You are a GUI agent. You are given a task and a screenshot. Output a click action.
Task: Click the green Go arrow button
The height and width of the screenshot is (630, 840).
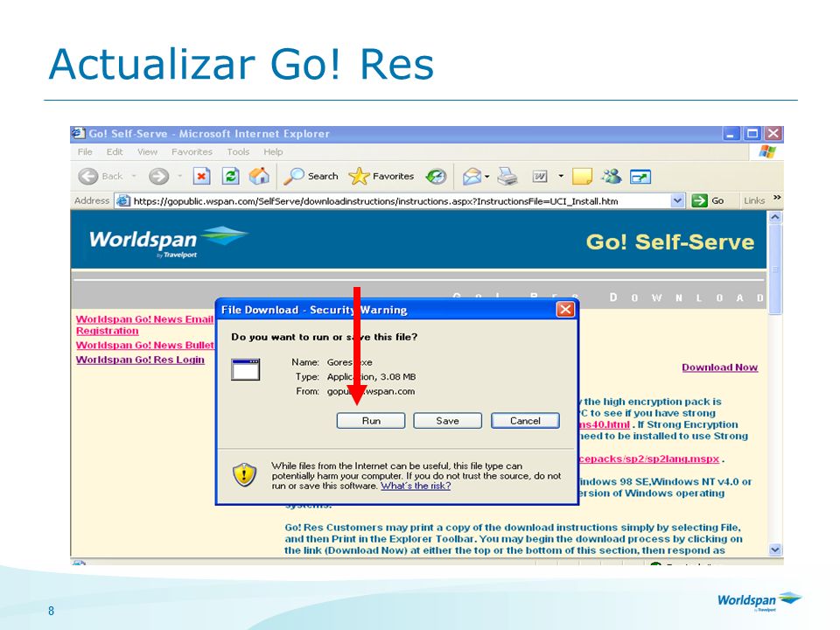pos(699,201)
